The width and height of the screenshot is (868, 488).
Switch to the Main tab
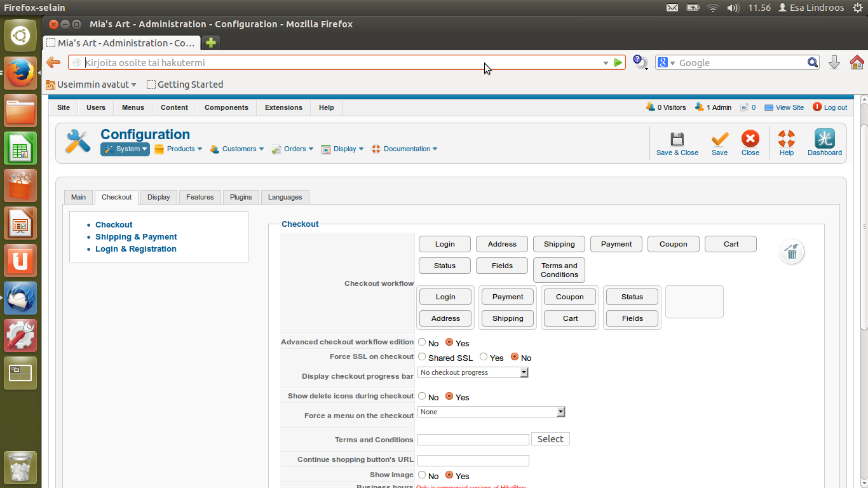pos(79,197)
